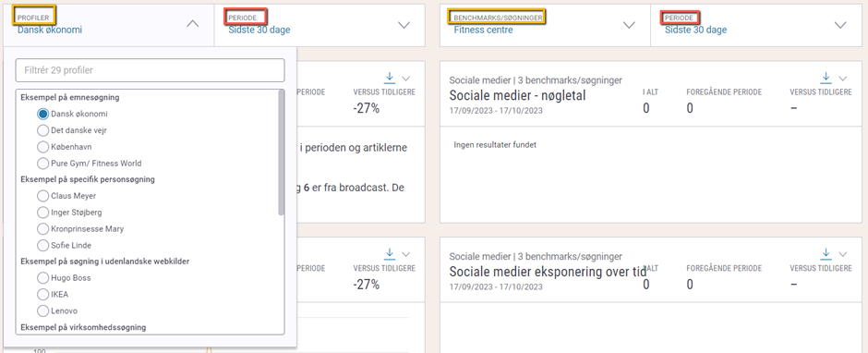
Task: Expand options chevron on Sociale medier - nøgletal card
Action: [x=843, y=79]
